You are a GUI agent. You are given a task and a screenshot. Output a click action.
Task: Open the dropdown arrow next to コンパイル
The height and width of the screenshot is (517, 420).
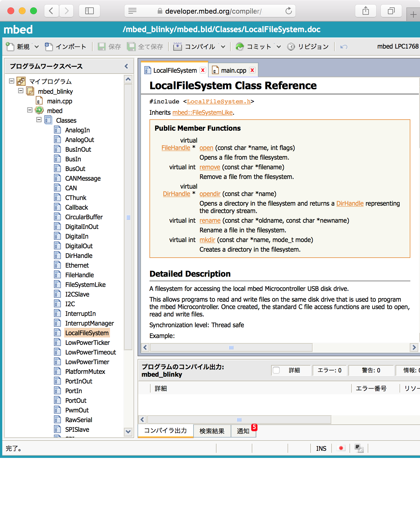click(223, 47)
